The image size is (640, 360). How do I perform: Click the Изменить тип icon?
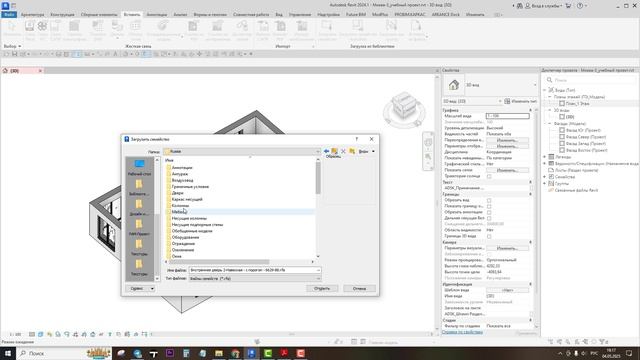click(x=507, y=101)
